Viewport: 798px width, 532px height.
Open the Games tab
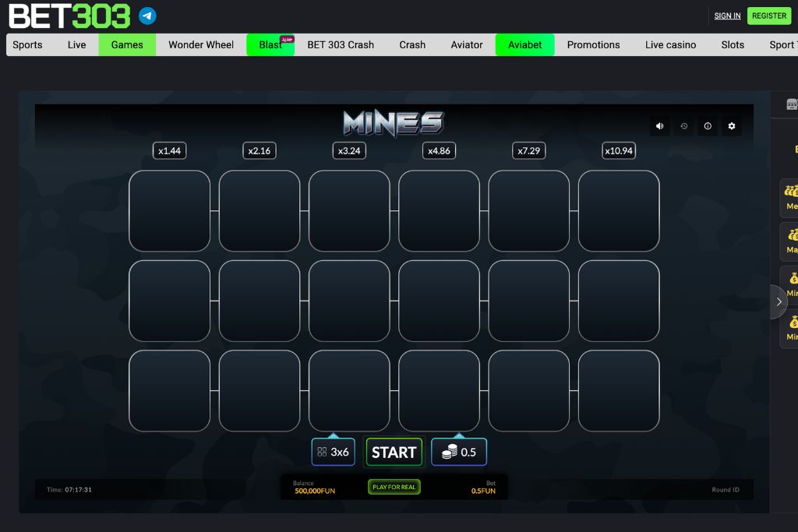coord(127,44)
